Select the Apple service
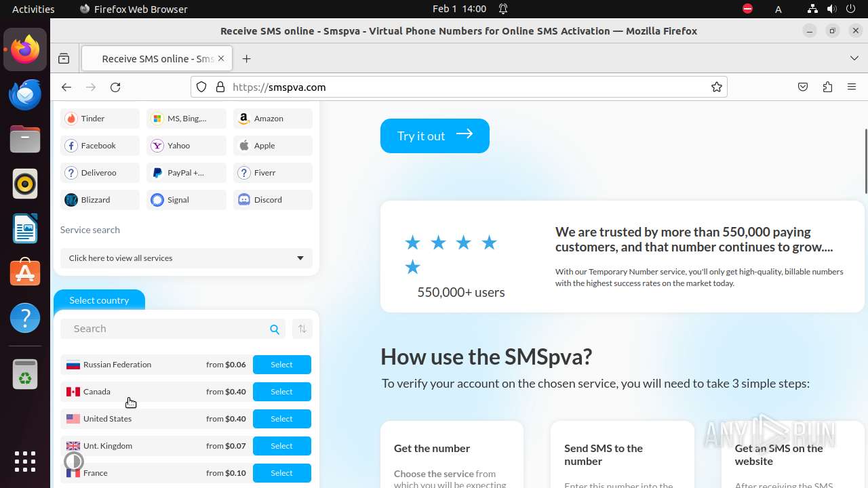Image resolution: width=868 pixels, height=488 pixels. pyautogui.click(x=273, y=146)
